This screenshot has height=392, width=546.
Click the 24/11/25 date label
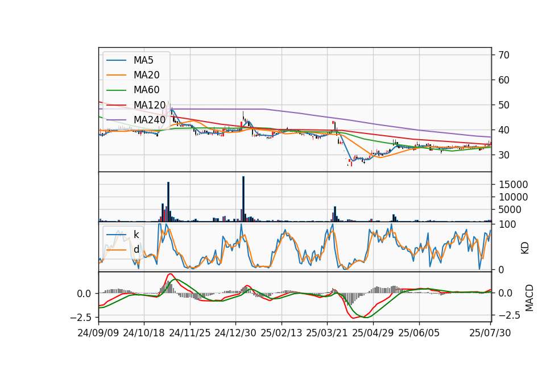(x=190, y=333)
